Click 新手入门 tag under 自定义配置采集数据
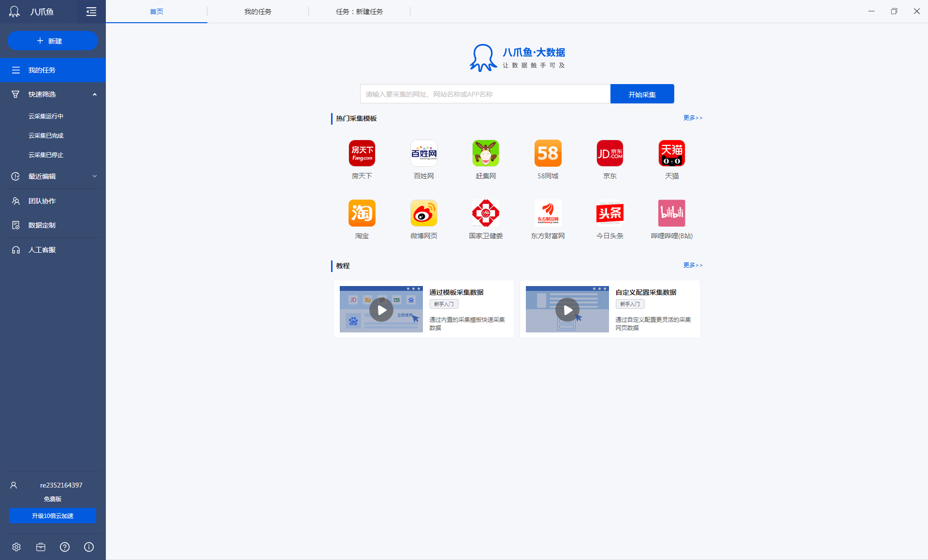 [x=630, y=304]
